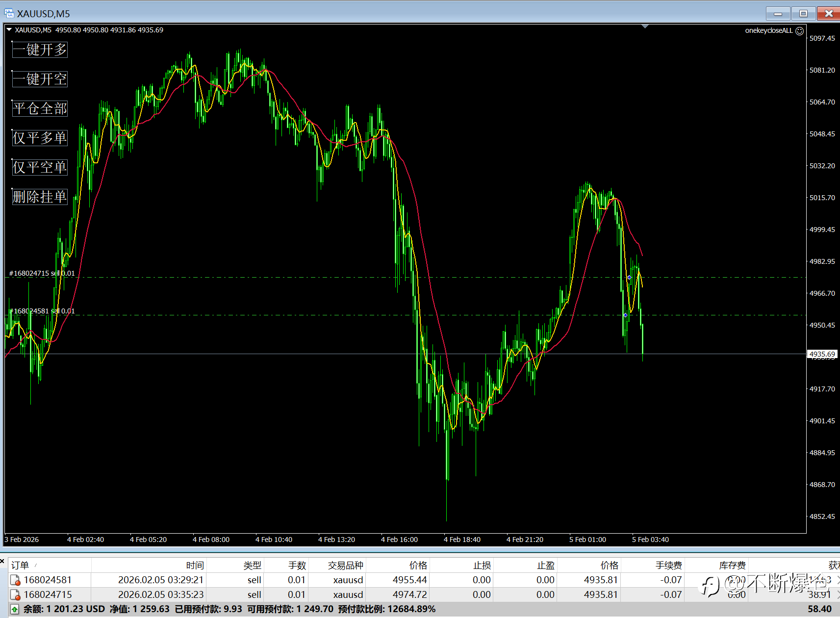Close the terminal panel with the small x
Screen dimensions: 840x618
tap(2, 561)
